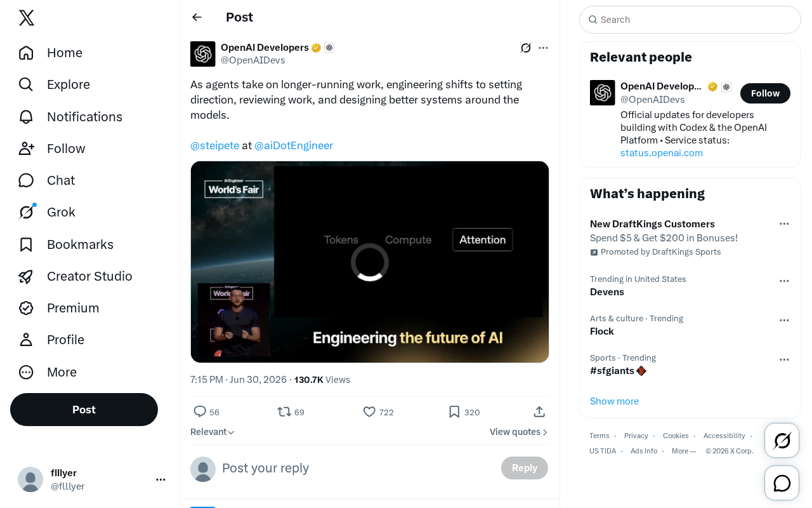Open the post's three-dot options menu
This screenshot has height=508, width=812.
pyautogui.click(x=543, y=48)
